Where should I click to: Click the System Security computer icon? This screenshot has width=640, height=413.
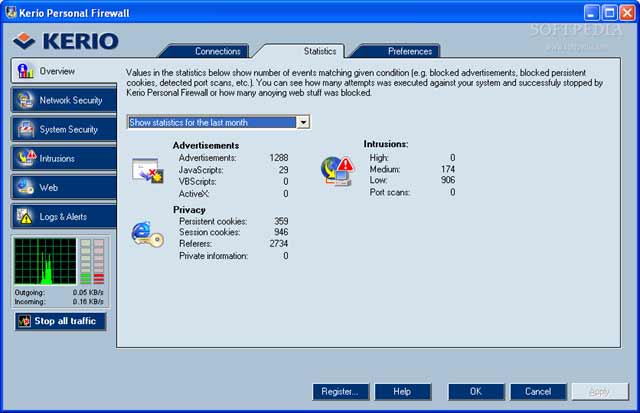[x=25, y=129]
